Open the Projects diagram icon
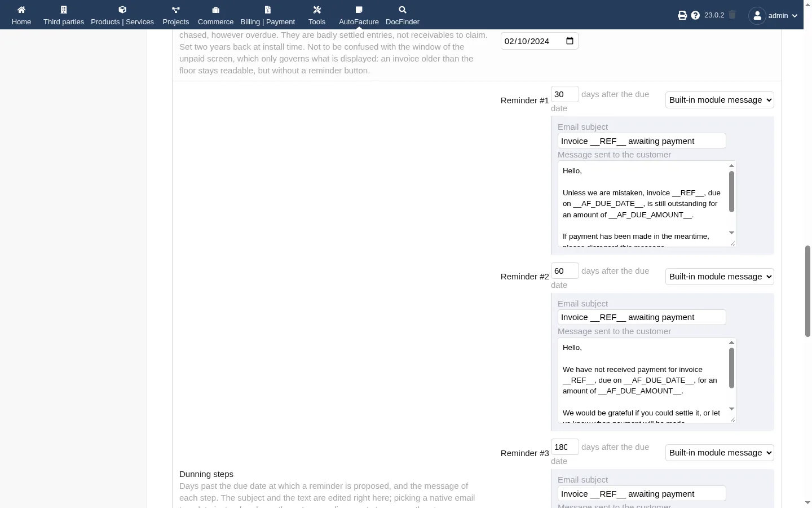Image resolution: width=812 pixels, height=508 pixels. pyautogui.click(x=176, y=10)
